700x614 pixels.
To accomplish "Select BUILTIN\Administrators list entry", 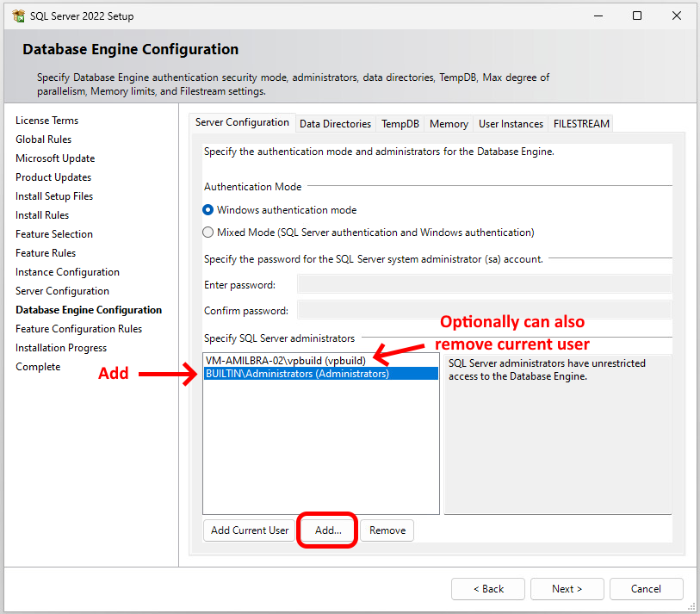I will tap(297, 374).
